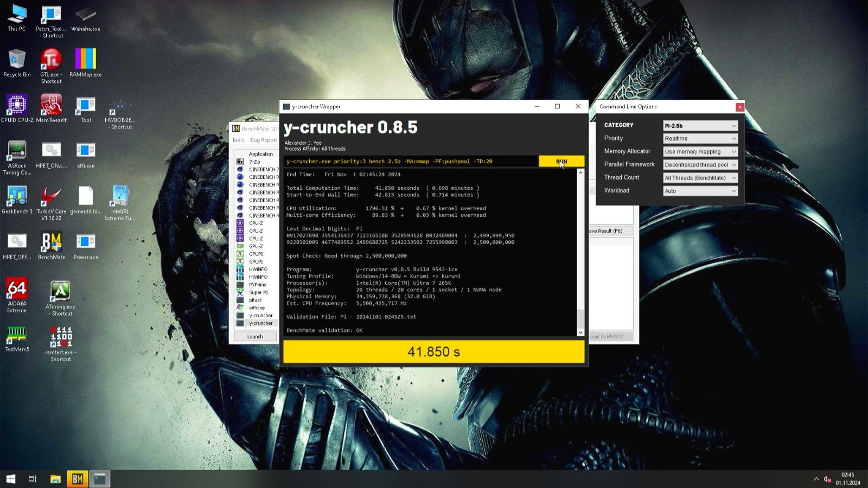Open the Parallel Framework dropdown
Image resolution: width=868 pixels, height=488 pixels.
pos(700,165)
